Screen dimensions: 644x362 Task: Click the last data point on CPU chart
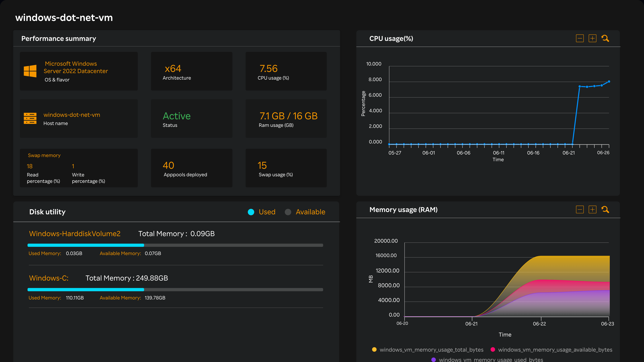(609, 82)
